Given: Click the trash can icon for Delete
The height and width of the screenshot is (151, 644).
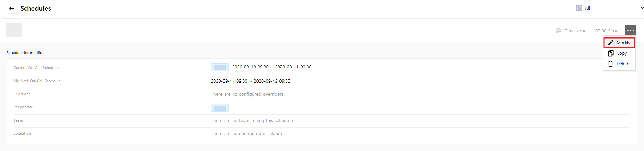Looking at the screenshot, I should coord(611,64).
